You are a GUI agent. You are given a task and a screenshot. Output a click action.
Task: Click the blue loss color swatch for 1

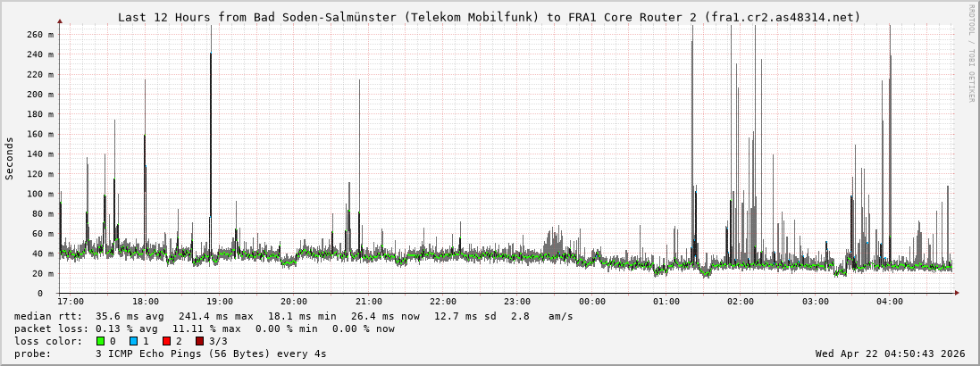(133, 341)
